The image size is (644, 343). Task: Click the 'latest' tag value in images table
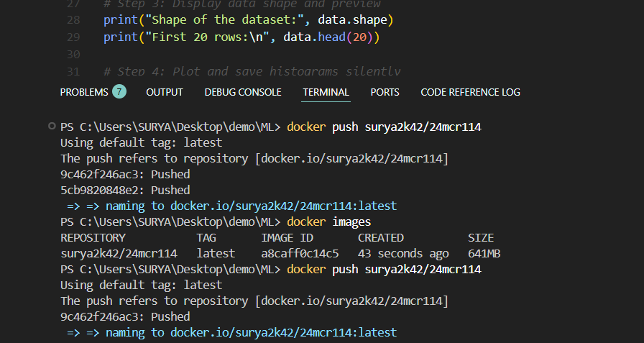216,253
